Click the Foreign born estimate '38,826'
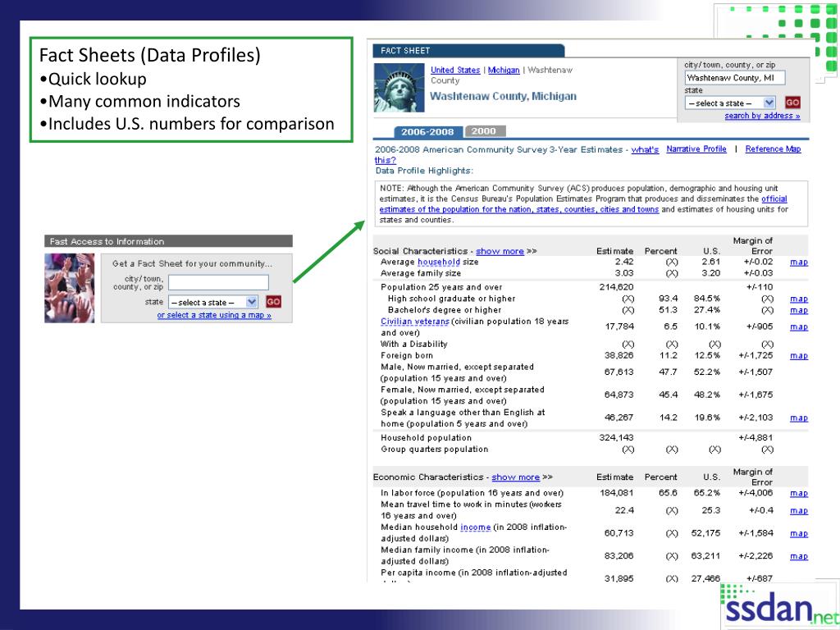Screen dimensions: 840x630 [x=619, y=356]
